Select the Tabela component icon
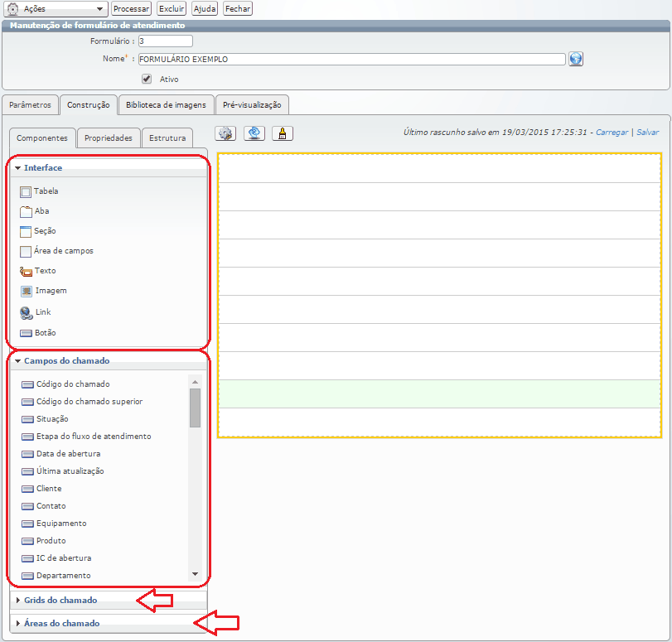Image resolution: width=672 pixels, height=642 pixels. (x=26, y=191)
